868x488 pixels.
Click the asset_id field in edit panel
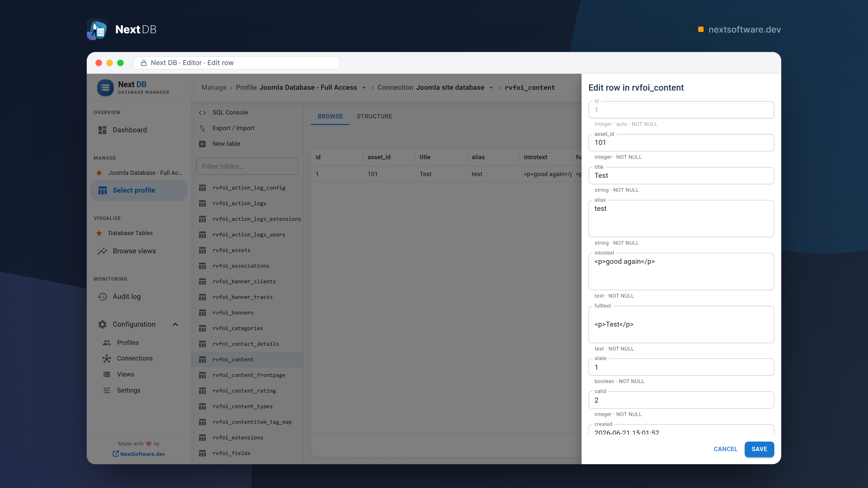pos(681,142)
